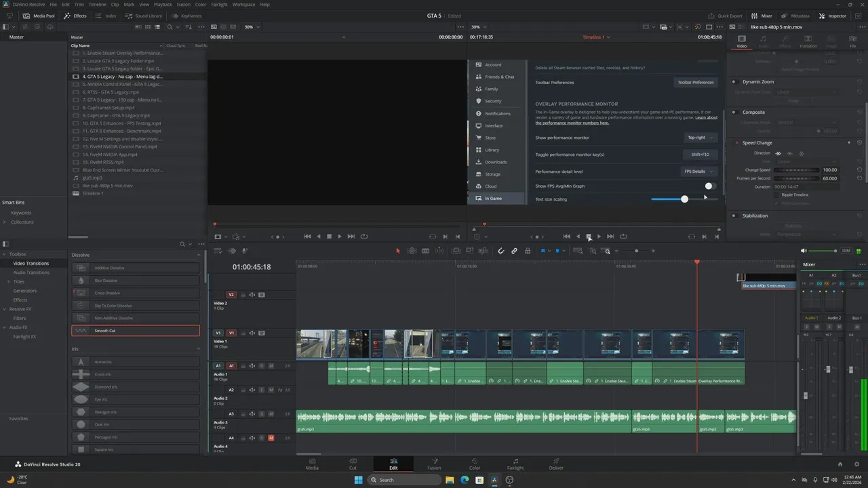
Task: Toggle timeline snapping magnet icon
Action: [501, 251]
